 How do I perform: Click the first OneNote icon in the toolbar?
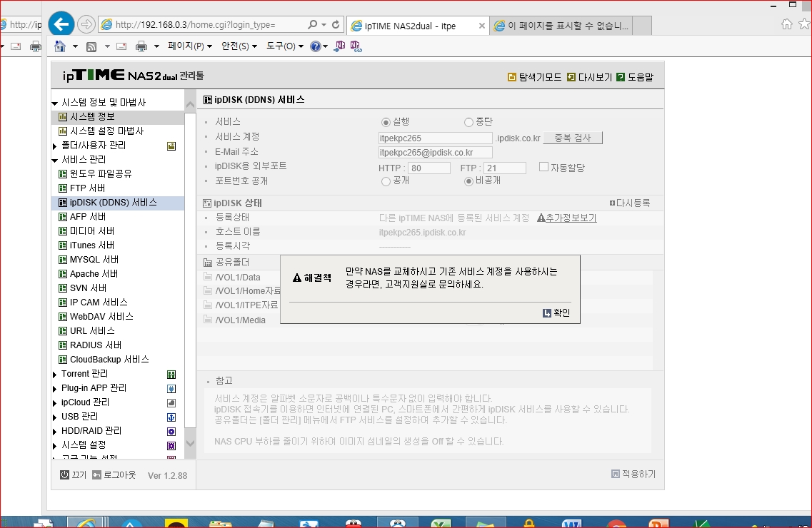340,46
